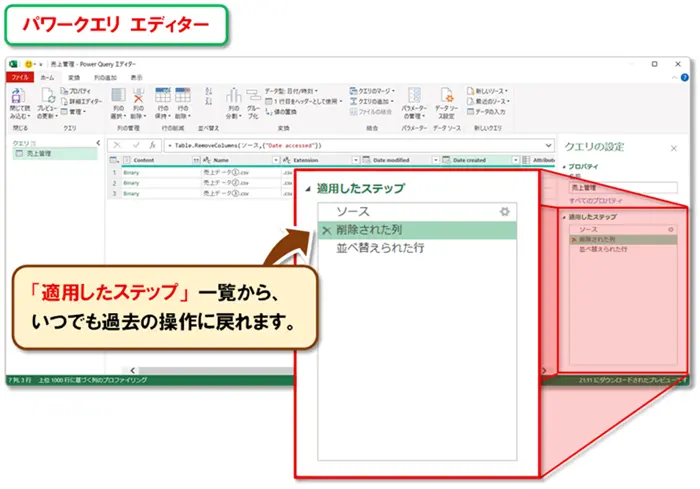
Task: Click ファイルの結合 (Combine Files)
Action: (371, 112)
